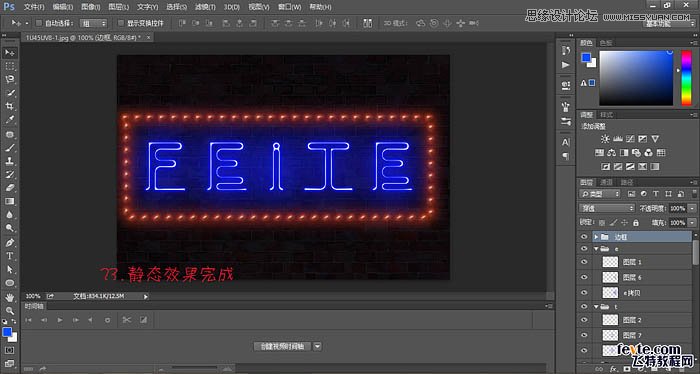Expand the 边框 layer group
Image resolution: width=700 pixels, height=374 pixels.
[596, 237]
